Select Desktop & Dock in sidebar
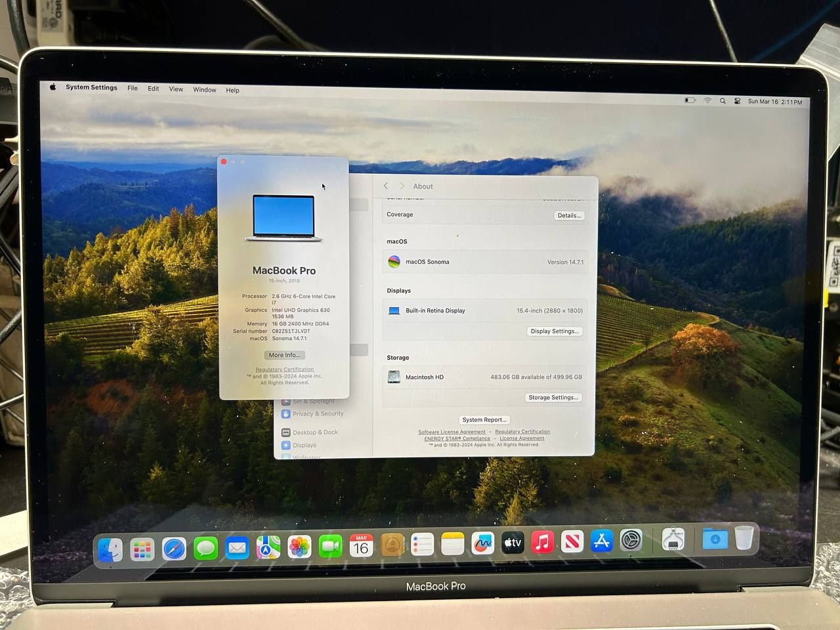840x630 pixels. (310, 432)
